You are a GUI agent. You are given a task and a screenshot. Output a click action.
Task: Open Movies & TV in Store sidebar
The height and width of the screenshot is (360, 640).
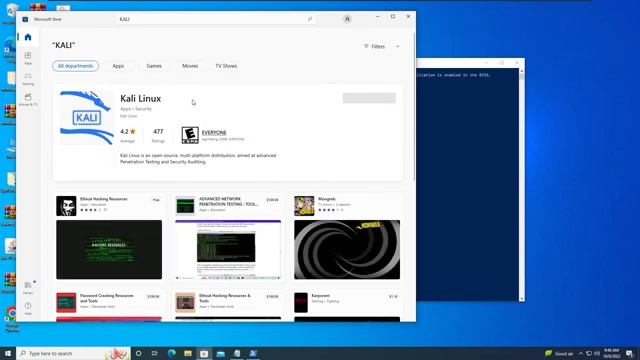[x=28, y=99]
